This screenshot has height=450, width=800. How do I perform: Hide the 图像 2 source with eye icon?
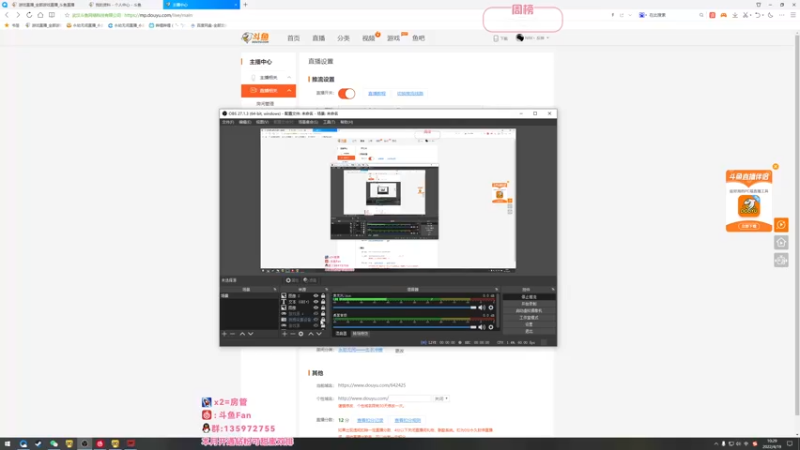[x=316, y=296]
